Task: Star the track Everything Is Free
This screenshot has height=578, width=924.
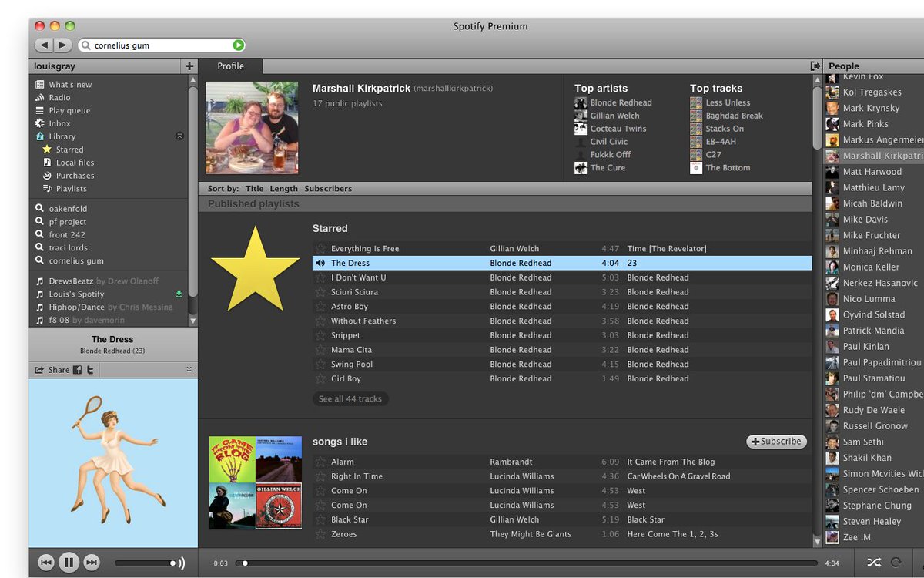Action: click(x=320, y=249)
